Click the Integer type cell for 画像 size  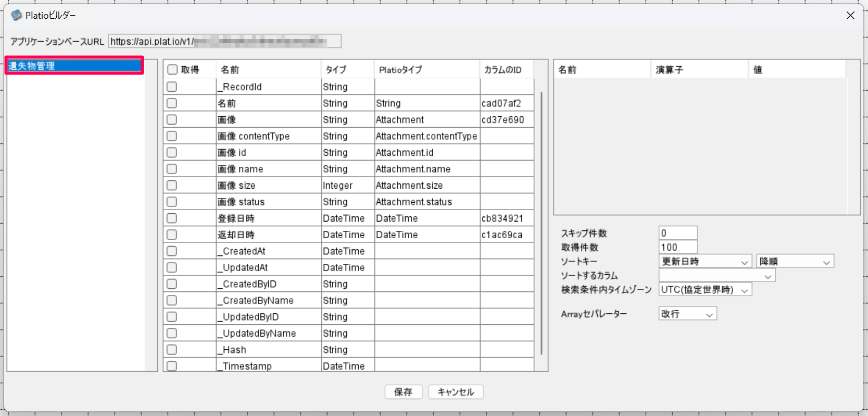(x=348, y=186)
